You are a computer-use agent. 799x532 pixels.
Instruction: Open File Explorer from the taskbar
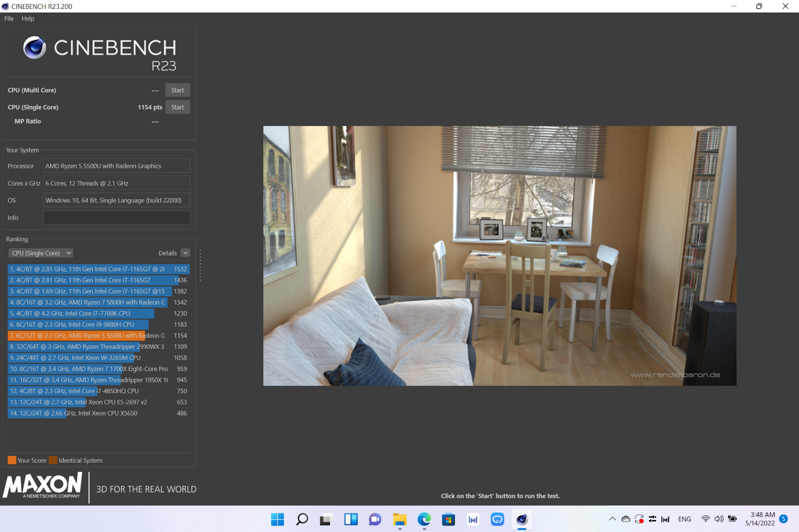coord(399,520)
